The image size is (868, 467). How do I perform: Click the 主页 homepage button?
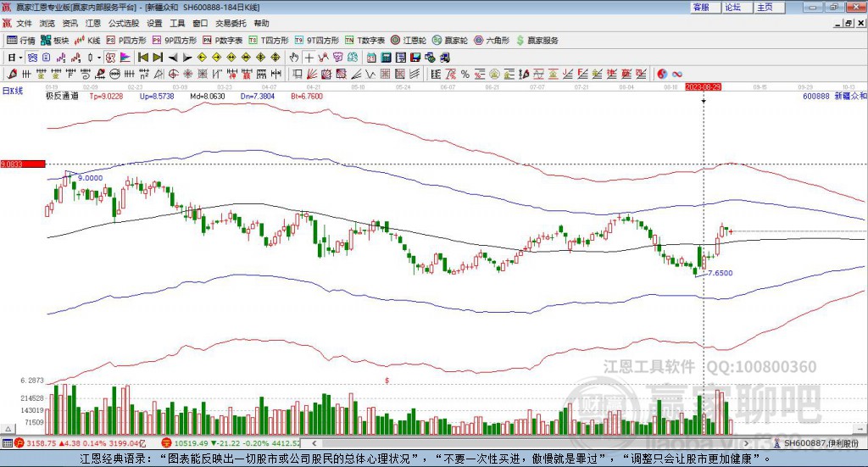pyautogui.click(x=765, y=7)
